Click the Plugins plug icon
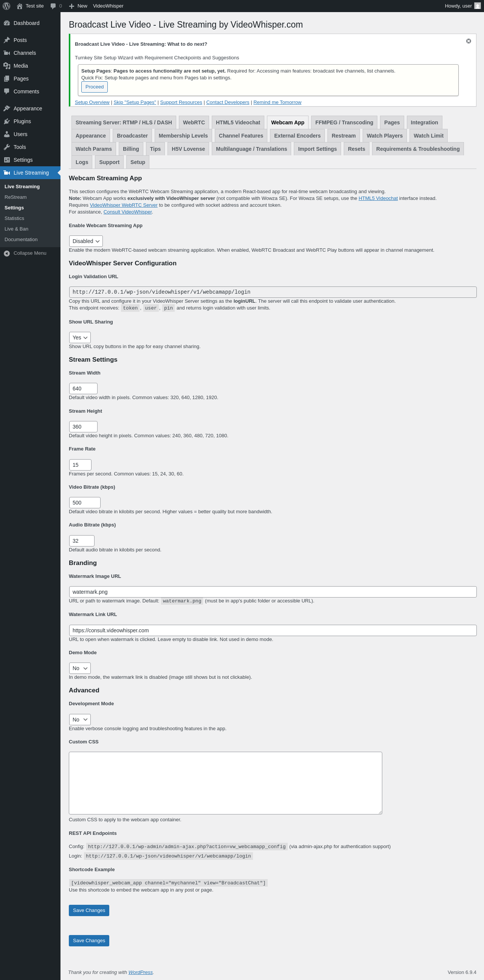The height and width of the screenshot is (980, 484). tap(7, 121)
